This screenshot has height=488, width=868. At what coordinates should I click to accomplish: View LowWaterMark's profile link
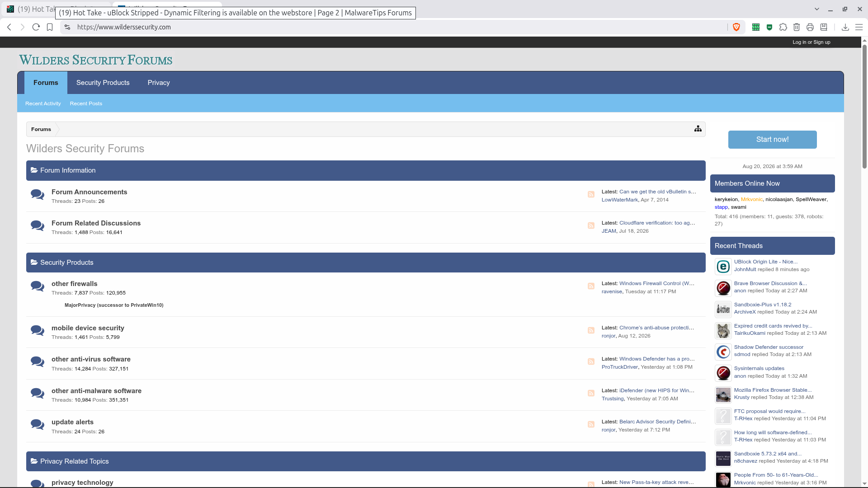[x=620, y=200]
